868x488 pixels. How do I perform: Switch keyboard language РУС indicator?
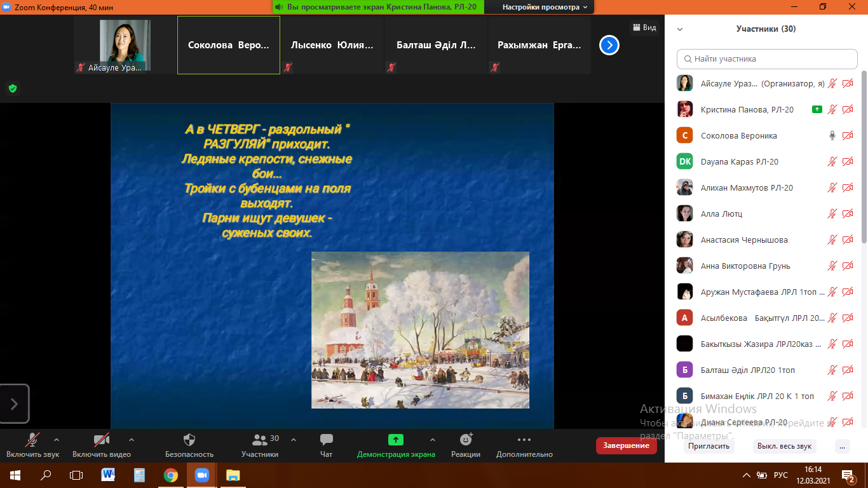pos(781,475)
